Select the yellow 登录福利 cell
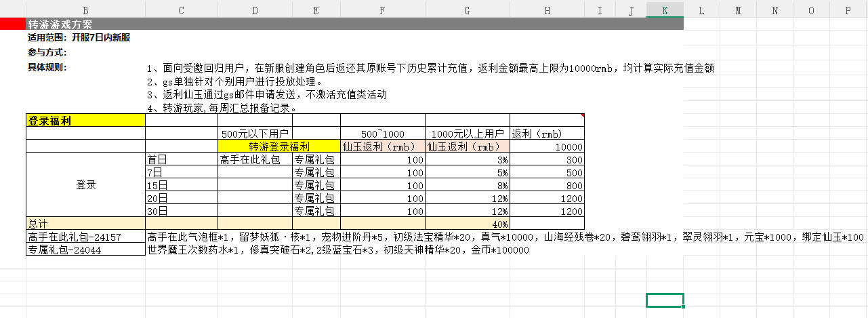The height and width of the screenshot is (318, 868). 85,121
